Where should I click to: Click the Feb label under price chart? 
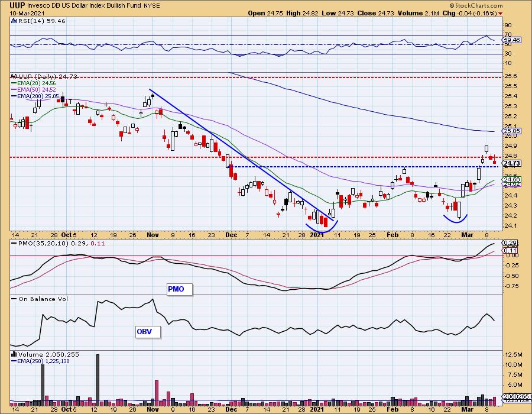point(392,235)
